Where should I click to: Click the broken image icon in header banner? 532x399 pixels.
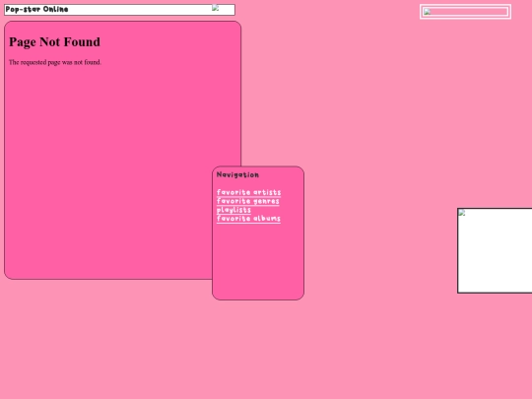215,8
